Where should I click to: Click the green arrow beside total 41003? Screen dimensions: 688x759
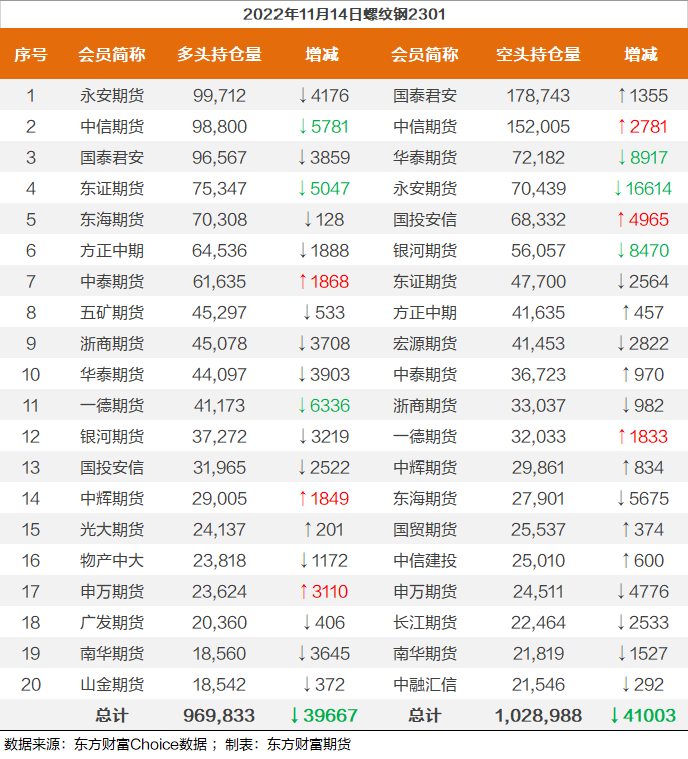[x=614, y=716]
